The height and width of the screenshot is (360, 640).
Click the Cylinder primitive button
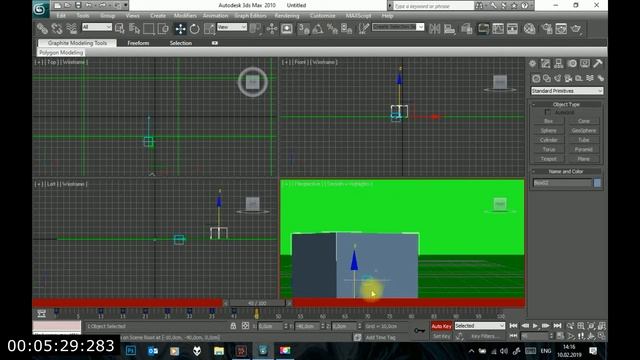point(549,140)
